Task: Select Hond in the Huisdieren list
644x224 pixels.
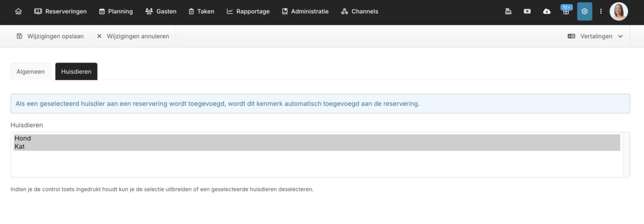Action: point(23,138)
